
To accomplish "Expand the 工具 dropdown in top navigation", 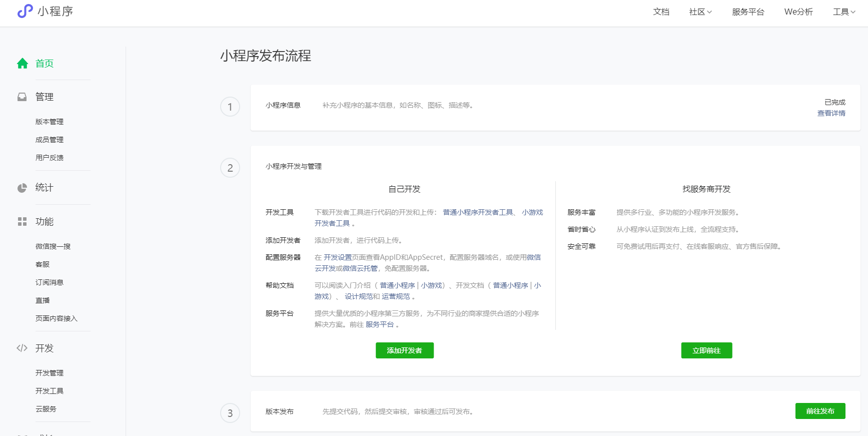I will (844, 12).
